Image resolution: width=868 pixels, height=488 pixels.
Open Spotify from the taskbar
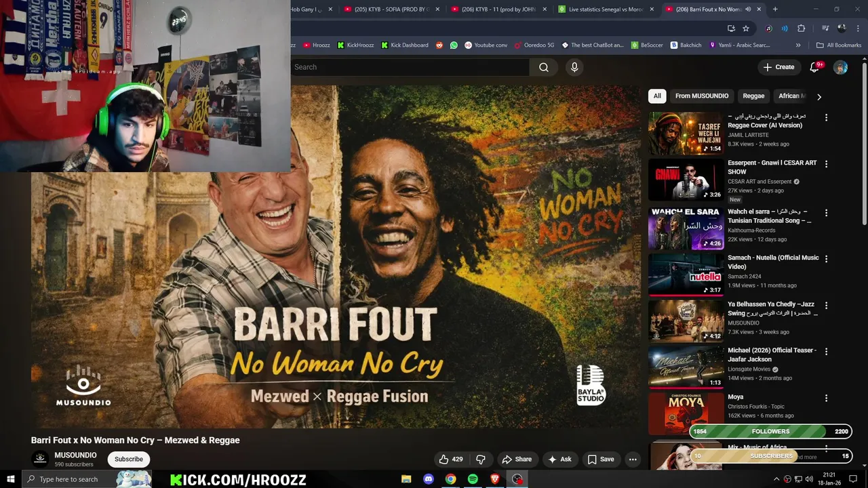coord(473,479)
